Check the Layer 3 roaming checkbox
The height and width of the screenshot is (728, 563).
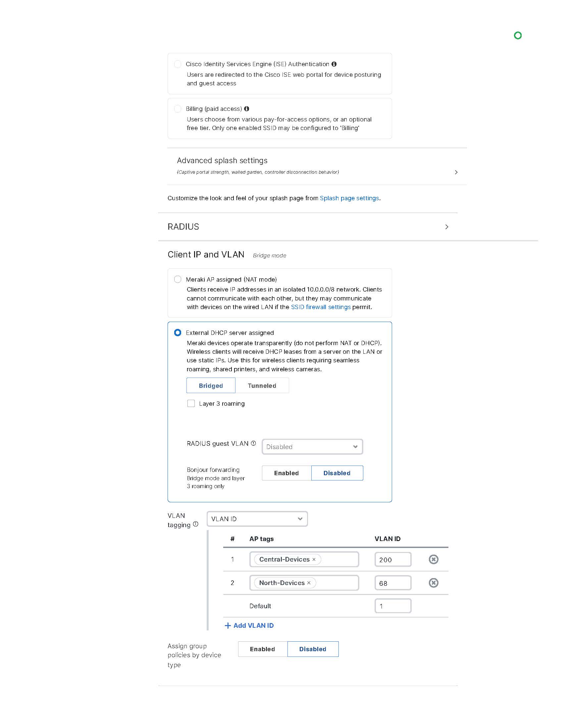191,403
